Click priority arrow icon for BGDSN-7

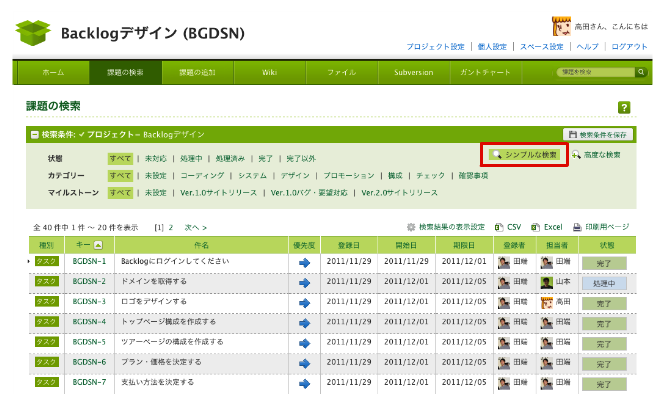coord(304,384)
